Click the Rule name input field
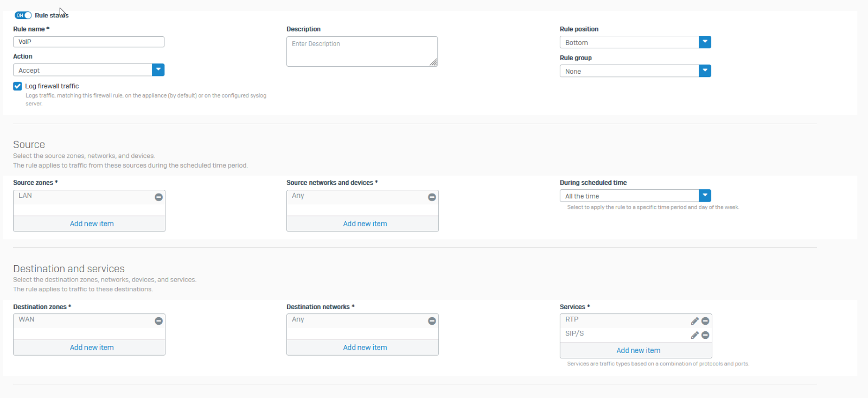The image size is (868, 398). (x=88, y=42)
